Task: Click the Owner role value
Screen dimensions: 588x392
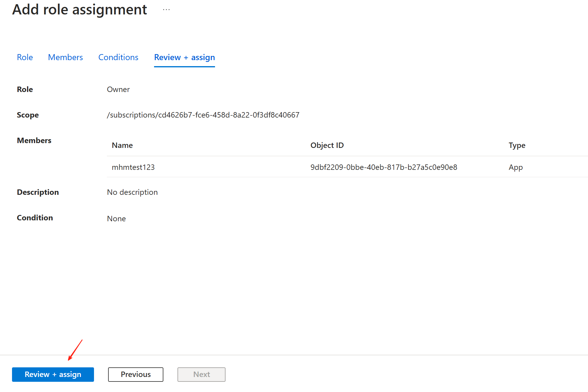Action: [118, 89]
